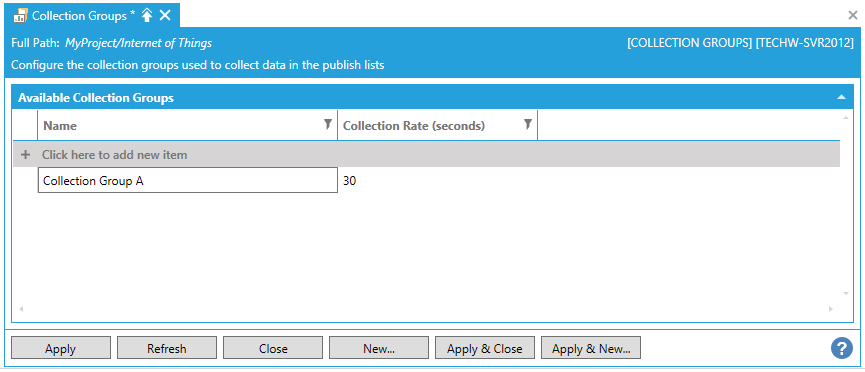
Task: Click the Close button
Action: (x=273, y=348)
